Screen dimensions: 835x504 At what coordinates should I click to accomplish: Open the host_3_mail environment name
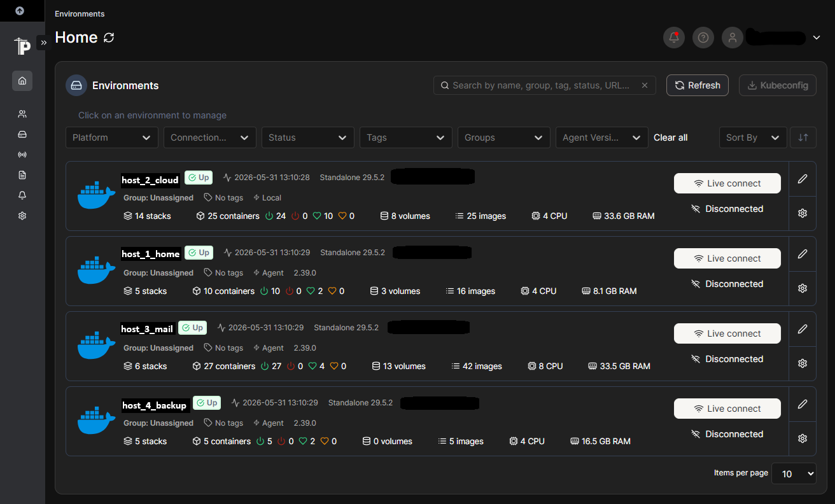tap(147, 329)
